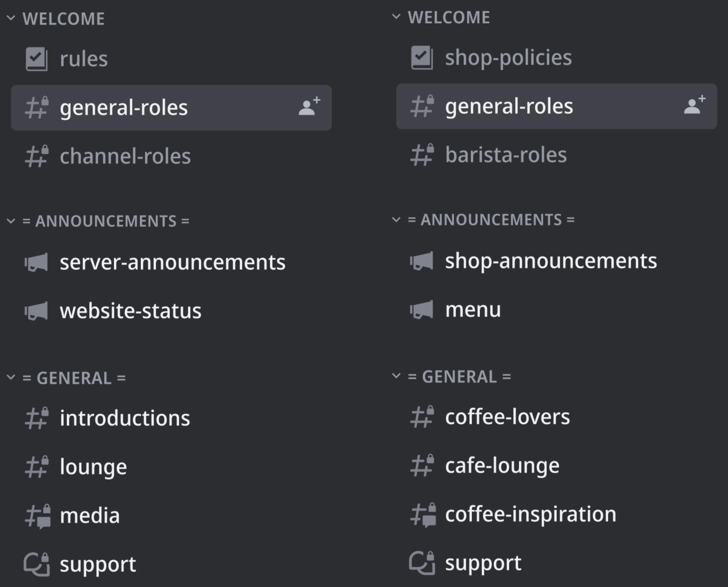Click the locked thread icon beside media
Viewport: 728px width, 587px height.
coord(37,516)
